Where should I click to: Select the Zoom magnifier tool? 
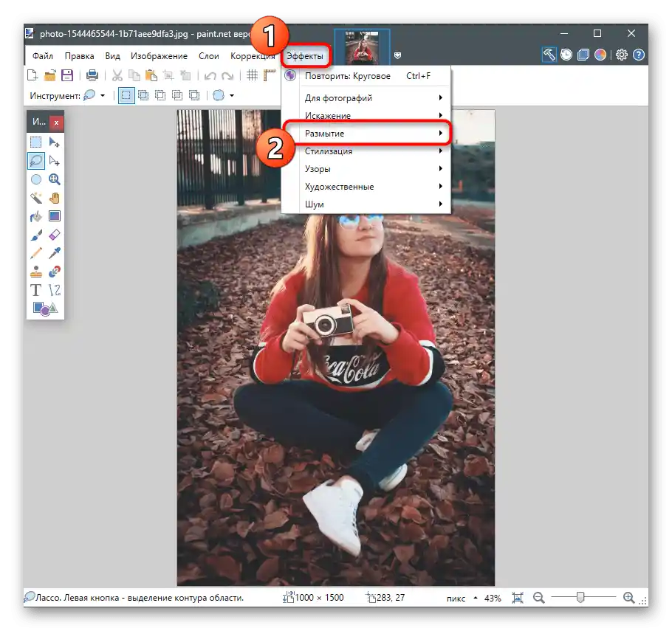[55, 179]
